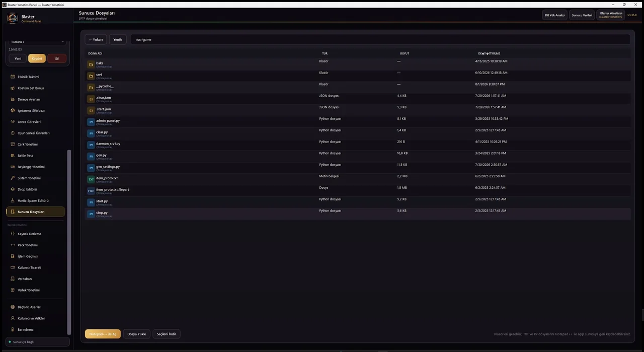Image resolution: width=644 pixels, height=352 pixels.
Task: Open Harita Spawn Editörü page
Action: click(35, 200)
